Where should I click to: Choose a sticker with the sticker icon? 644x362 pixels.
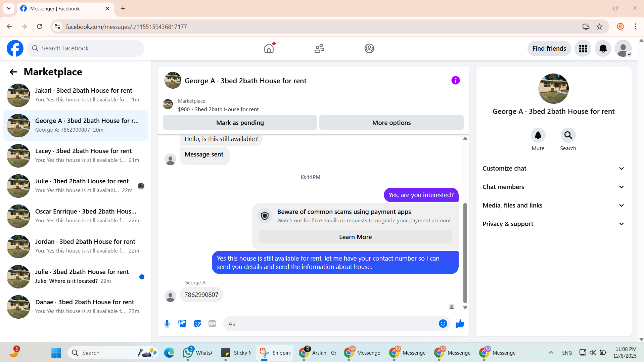pyautogui.click(x=197, y=324)
